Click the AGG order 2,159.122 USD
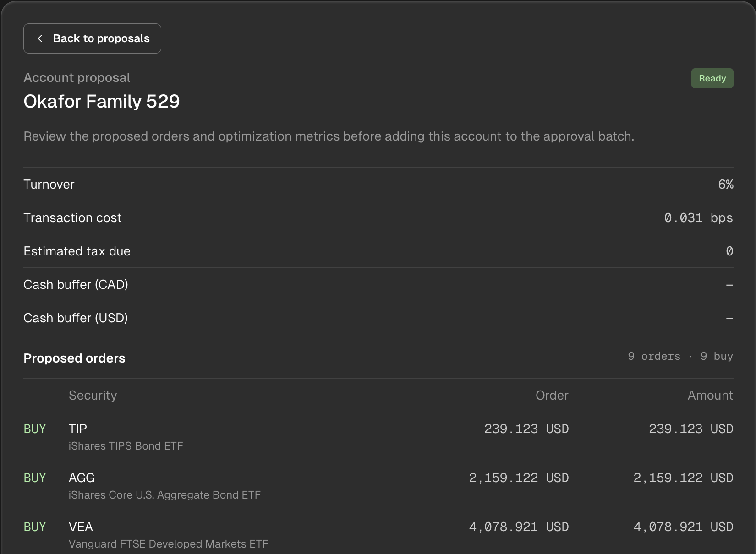 pos(519,478)
